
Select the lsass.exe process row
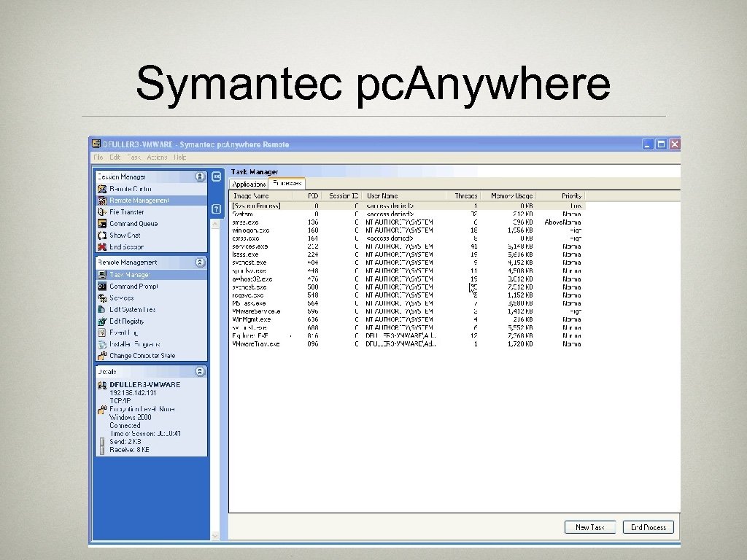[x=407, y=254]
